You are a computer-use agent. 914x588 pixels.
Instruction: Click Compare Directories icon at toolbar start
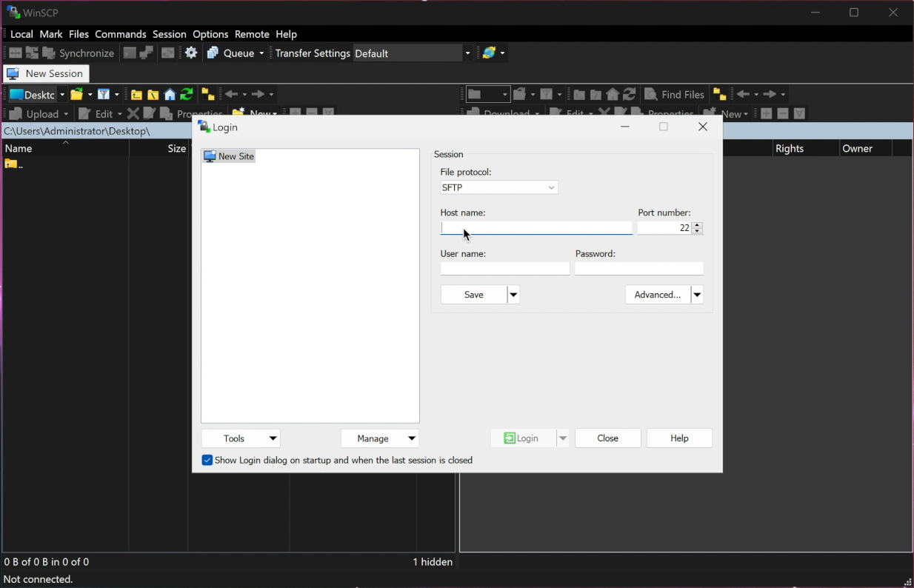pyautogui.click(x=15, y=53)
